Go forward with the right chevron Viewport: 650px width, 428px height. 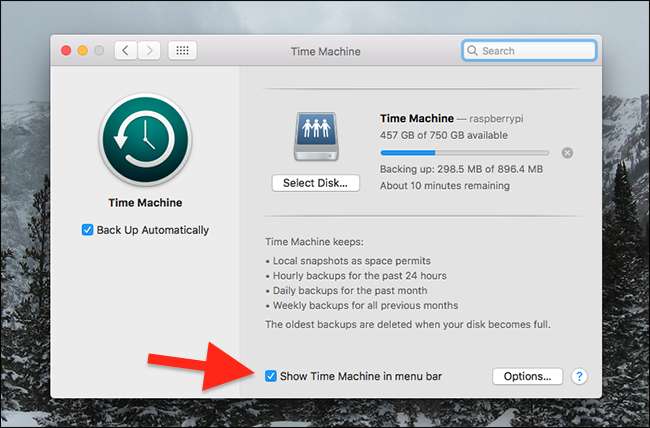[149, 51]
